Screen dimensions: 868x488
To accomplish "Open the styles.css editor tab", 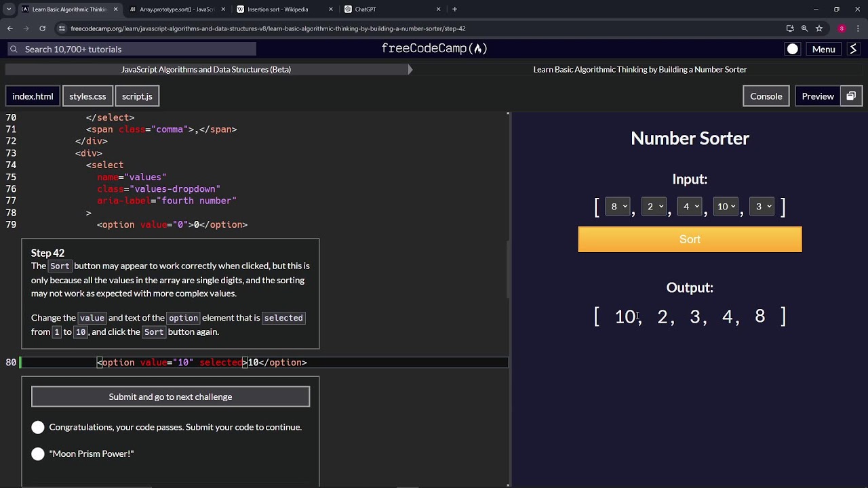I will (87, 96).
